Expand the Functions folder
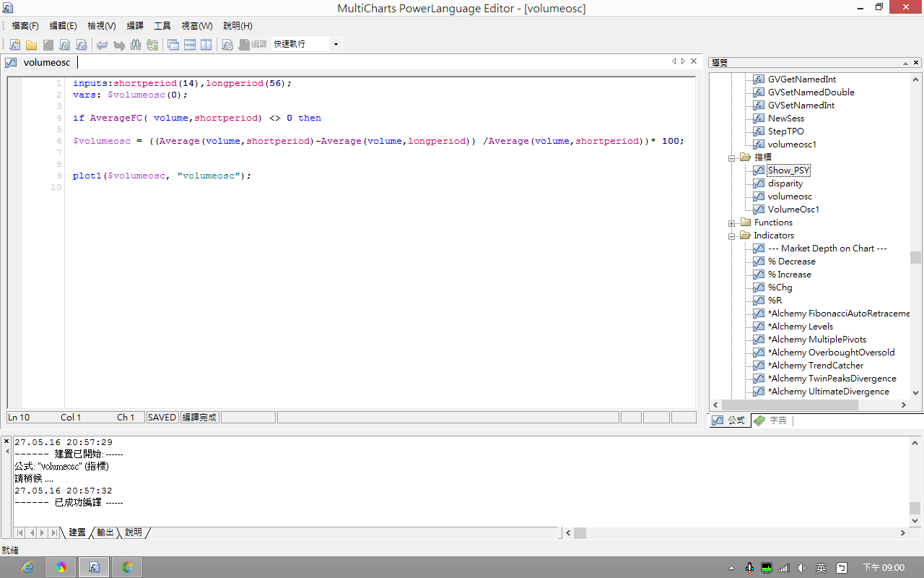Screen dimensions: 924x578 pos(731,223)
